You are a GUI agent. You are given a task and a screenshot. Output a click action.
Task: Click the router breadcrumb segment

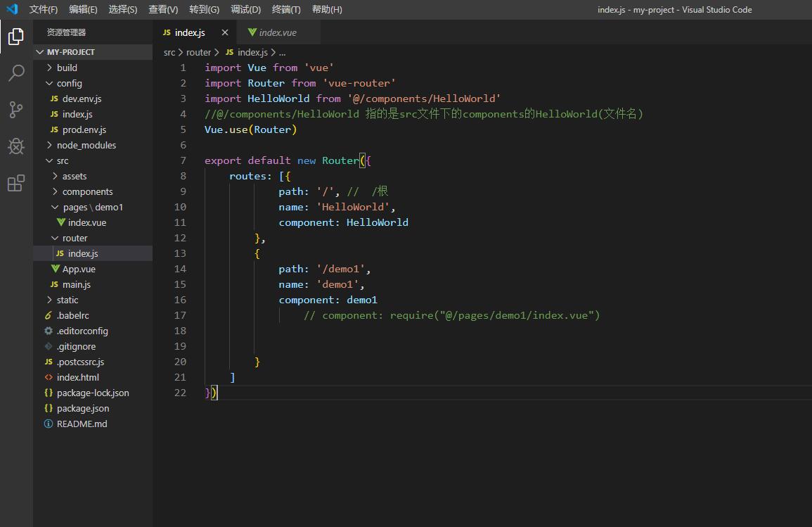click(x=198, y=52)
